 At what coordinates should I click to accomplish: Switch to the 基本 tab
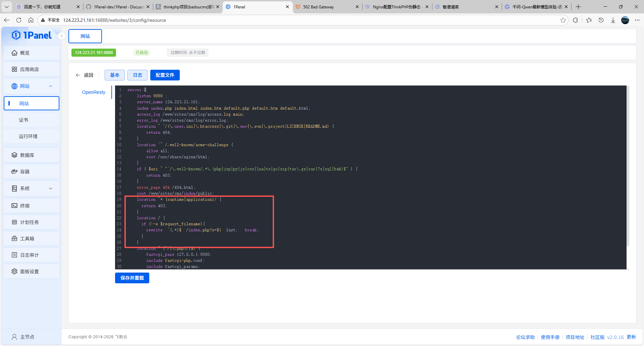[x=115, y=75]
